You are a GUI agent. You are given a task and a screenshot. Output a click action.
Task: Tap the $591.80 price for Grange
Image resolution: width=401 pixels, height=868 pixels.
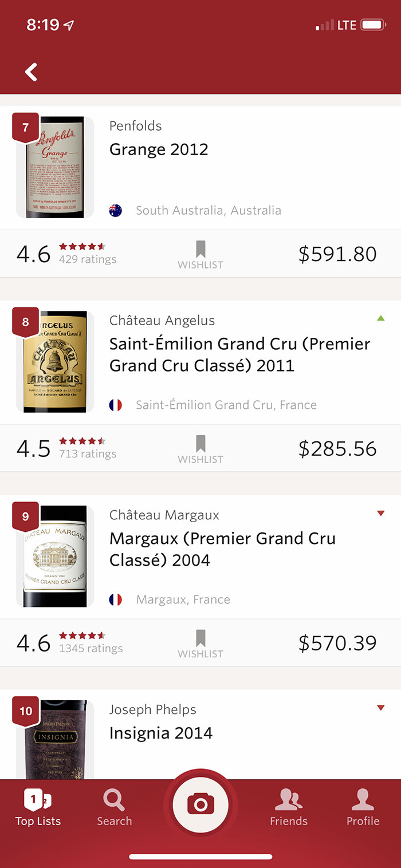click(x=337, y=254)
